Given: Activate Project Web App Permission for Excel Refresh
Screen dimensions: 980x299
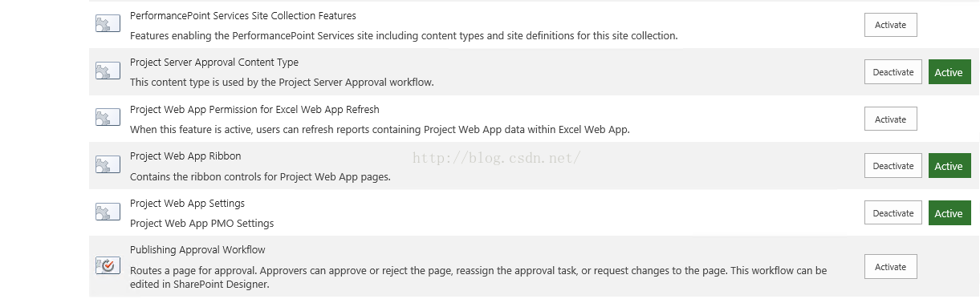Looking at the screenshot, I should [890, 119].
